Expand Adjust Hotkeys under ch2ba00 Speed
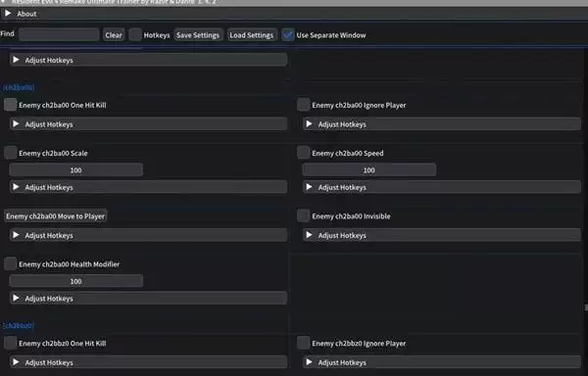Viewport: 588px width, 376px height. (442, 187)
